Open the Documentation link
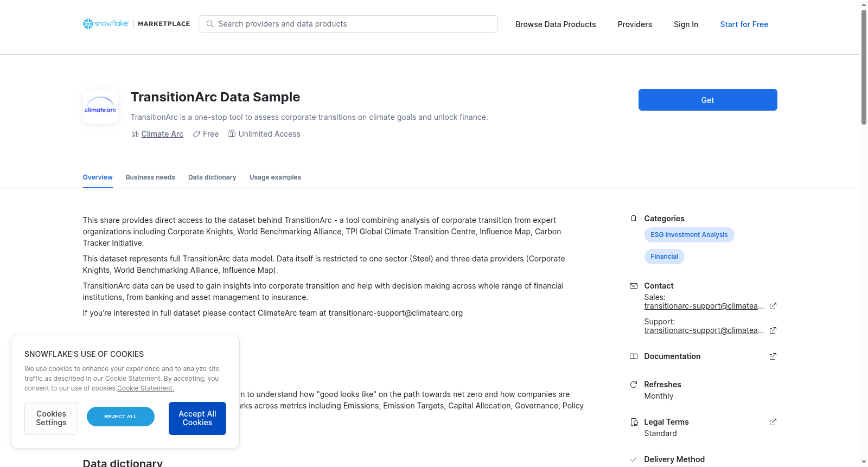868x467 pixels. (x=672, y=356)
